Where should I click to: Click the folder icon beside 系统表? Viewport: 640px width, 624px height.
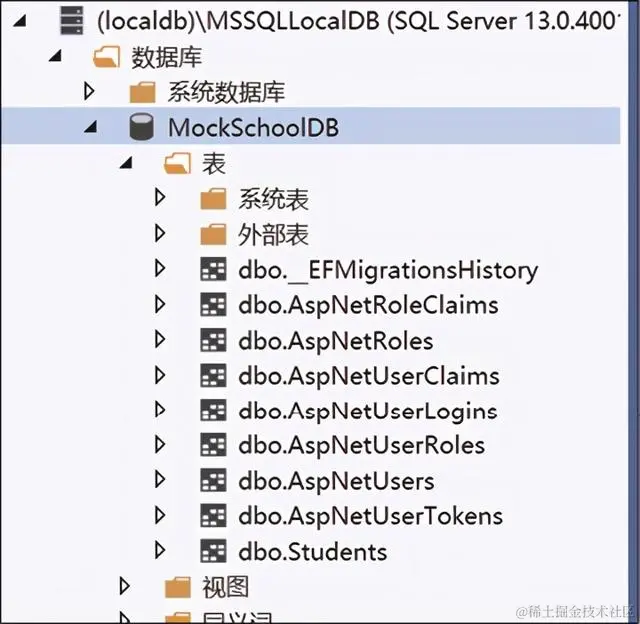213,199
